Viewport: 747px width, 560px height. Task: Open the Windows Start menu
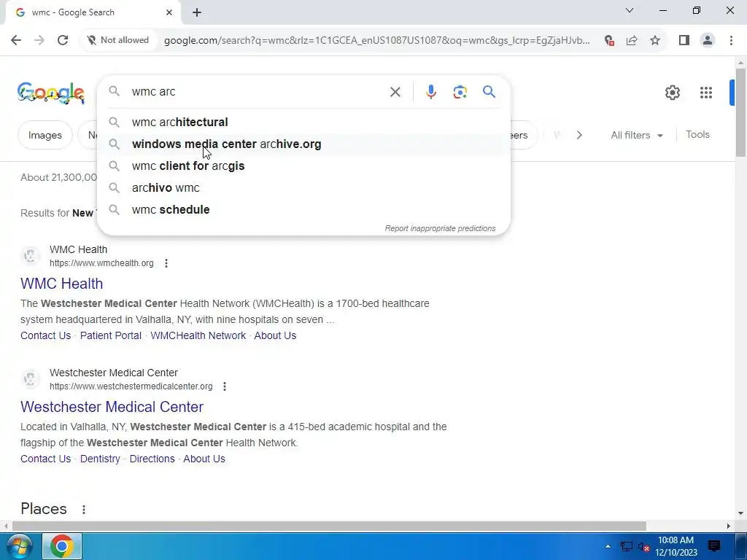[x=19, y=546]
